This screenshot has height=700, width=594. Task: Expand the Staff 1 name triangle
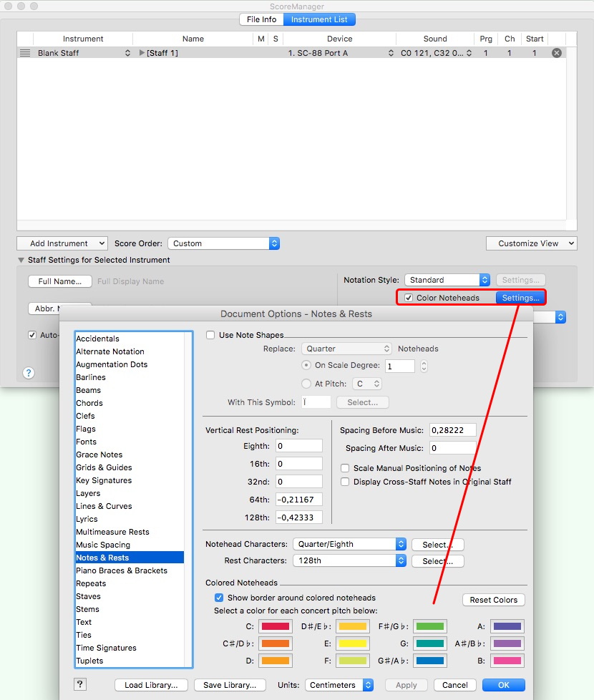pos(142,53)
